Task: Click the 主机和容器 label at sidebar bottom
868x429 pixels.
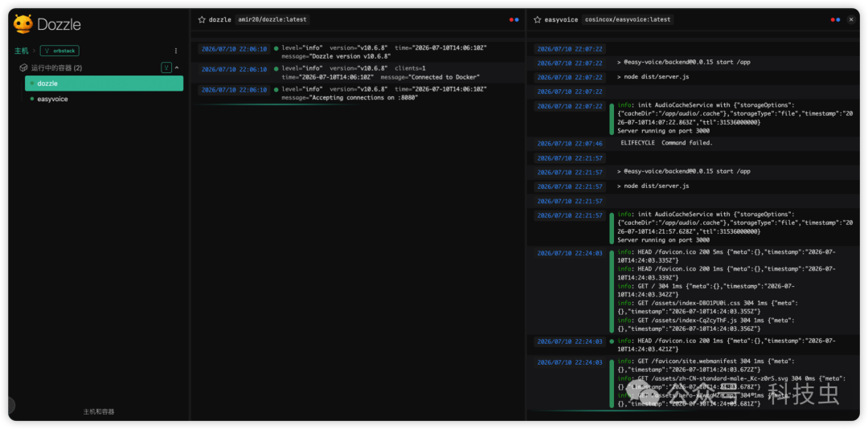Action: [99, 412]
